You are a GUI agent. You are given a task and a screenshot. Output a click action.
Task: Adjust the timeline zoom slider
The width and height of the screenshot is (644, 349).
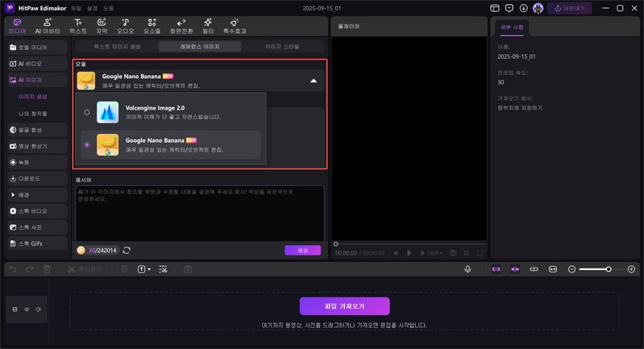[608, 268]
